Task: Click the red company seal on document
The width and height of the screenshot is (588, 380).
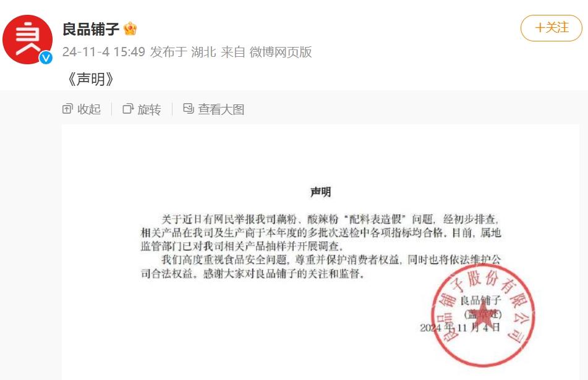Action: coord(484,315)
